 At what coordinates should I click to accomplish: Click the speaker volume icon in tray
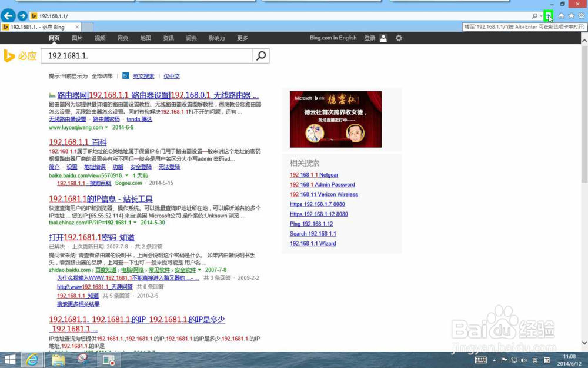tap(523, 360)
